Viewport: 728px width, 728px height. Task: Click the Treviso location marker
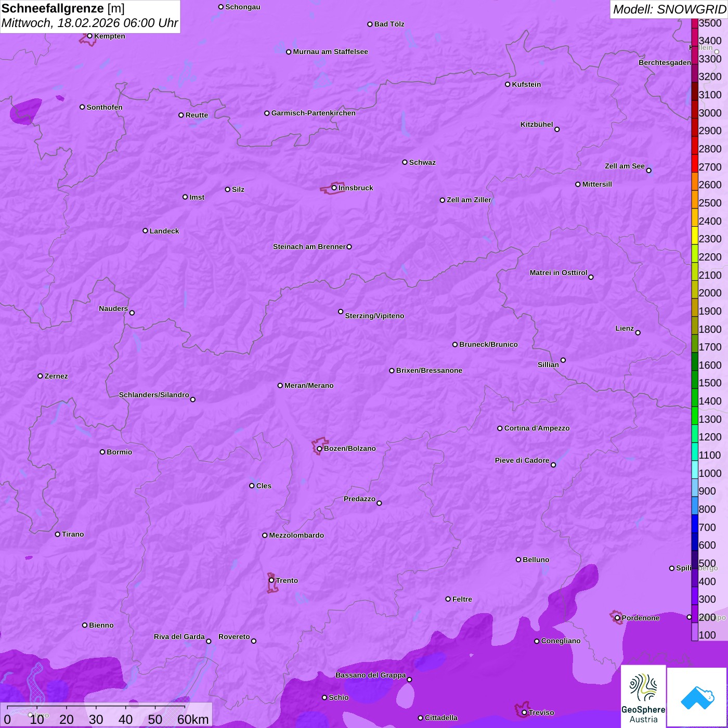524,712
